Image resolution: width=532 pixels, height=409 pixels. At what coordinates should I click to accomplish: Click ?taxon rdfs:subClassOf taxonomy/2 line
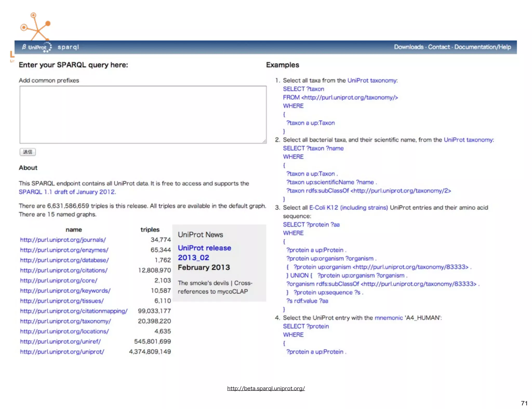tap(369, 191)
